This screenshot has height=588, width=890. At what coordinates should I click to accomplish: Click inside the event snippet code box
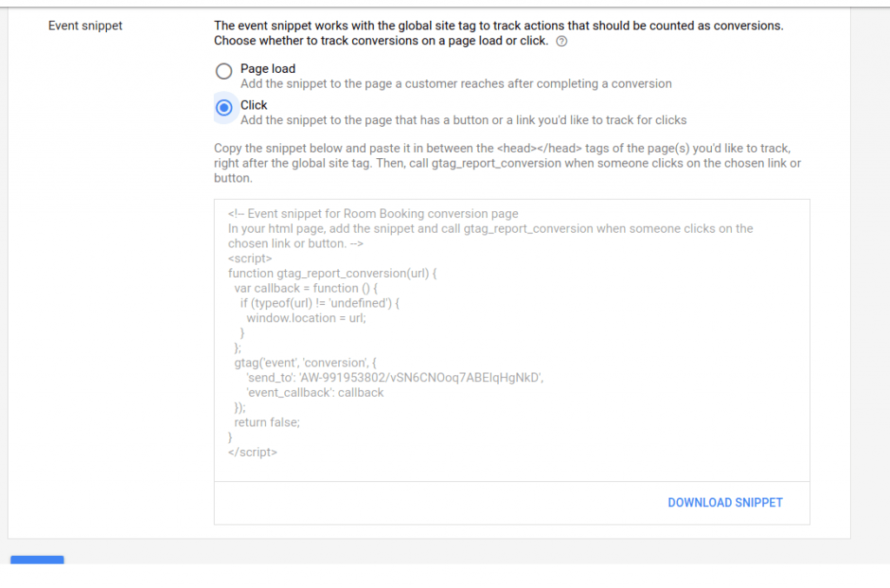click(x=513, y=339)
